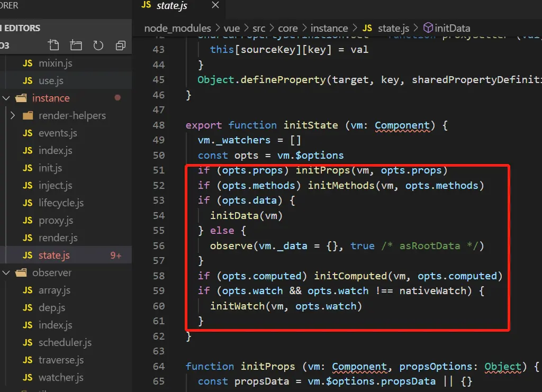
Task: Click initData(vm) on line 54
Action: pyautogui.click(x=246, y=216)
